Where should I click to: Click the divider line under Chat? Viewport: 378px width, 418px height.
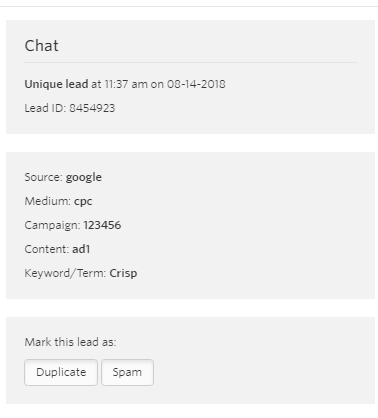(x=191, y=62)
